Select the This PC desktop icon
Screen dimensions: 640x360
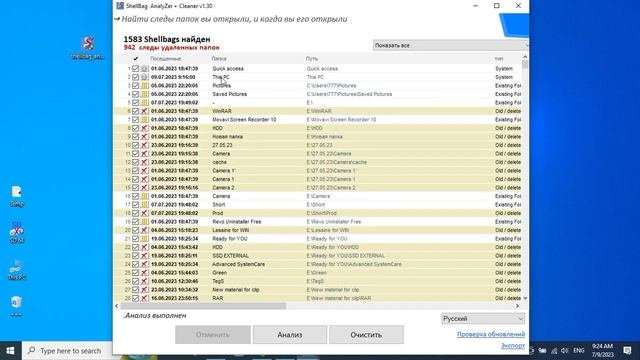pos(17,269)
